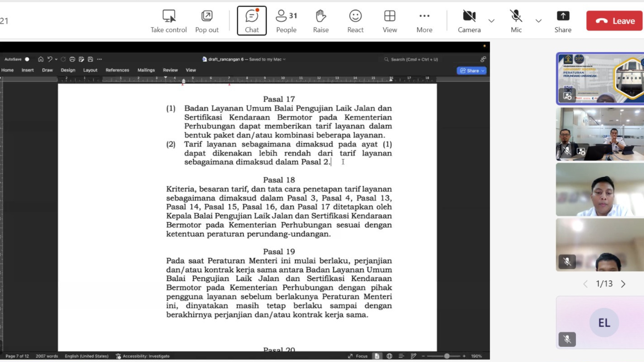Open the Review ribbon tab
The height and width of the screenshot is (362, 644).
pyautogui.click(x=170, y=70)
